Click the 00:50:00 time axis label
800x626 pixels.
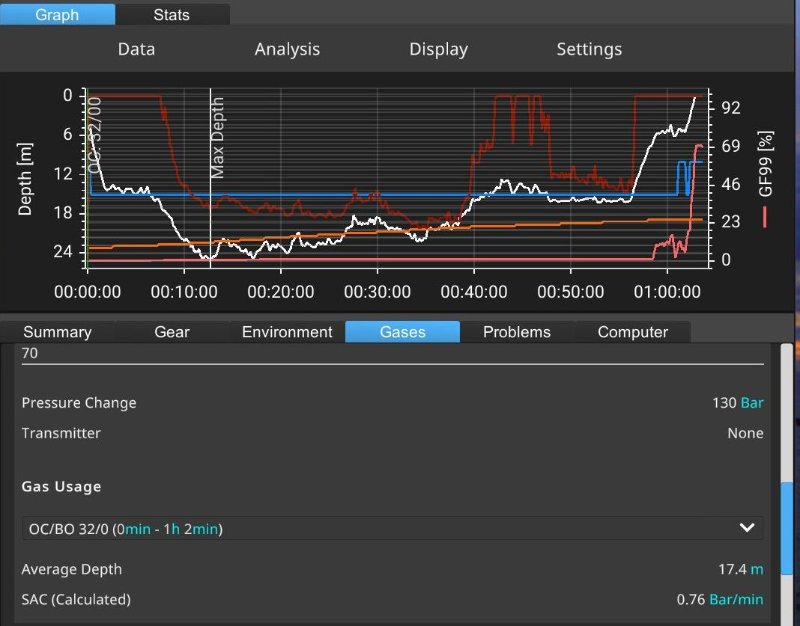point(570,292)
